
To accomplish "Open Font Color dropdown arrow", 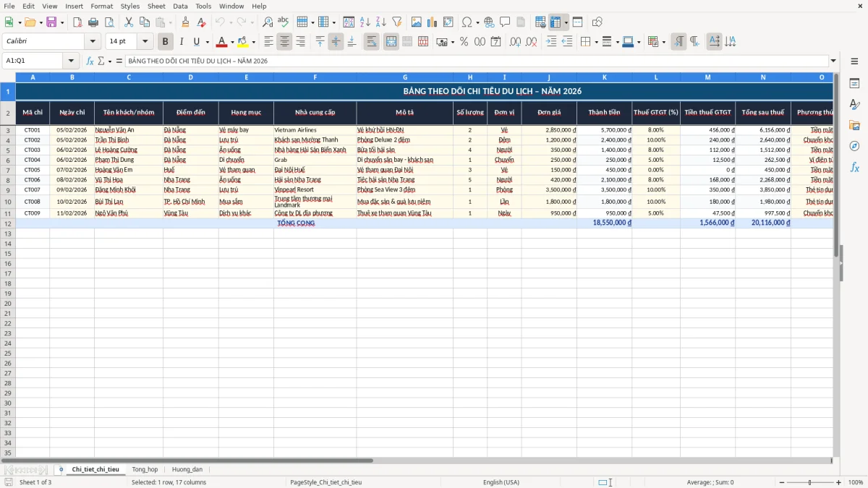I will (x=232, y=42).
